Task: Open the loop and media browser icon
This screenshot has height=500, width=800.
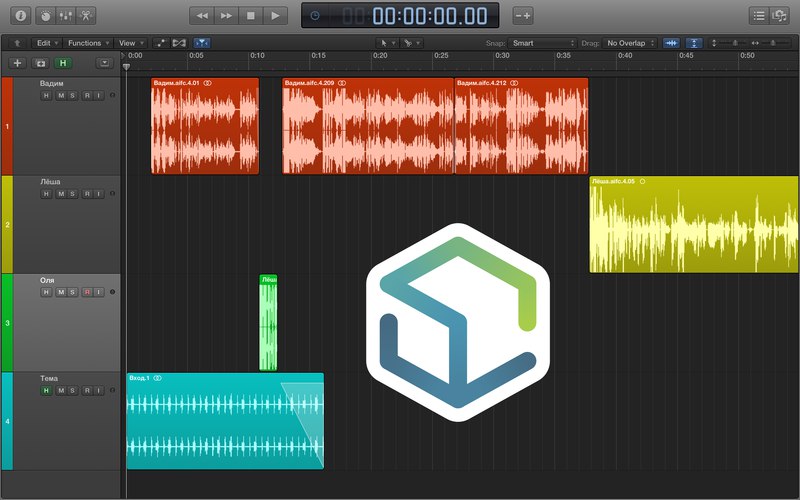Action: point(779,15)
